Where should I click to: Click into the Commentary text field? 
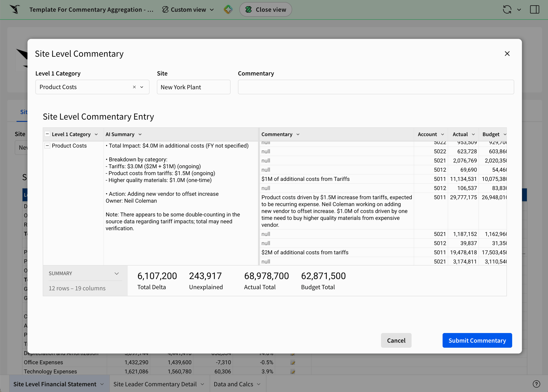(376, 87)
